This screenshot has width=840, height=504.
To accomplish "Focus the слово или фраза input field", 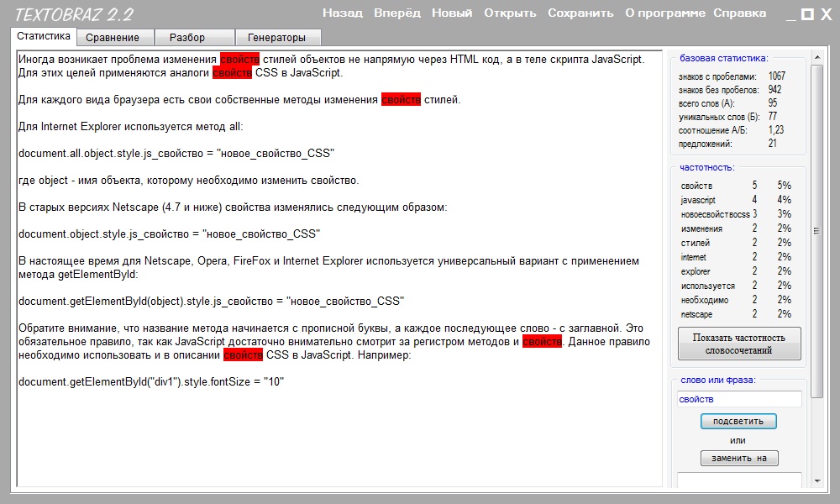I will 739,399.
